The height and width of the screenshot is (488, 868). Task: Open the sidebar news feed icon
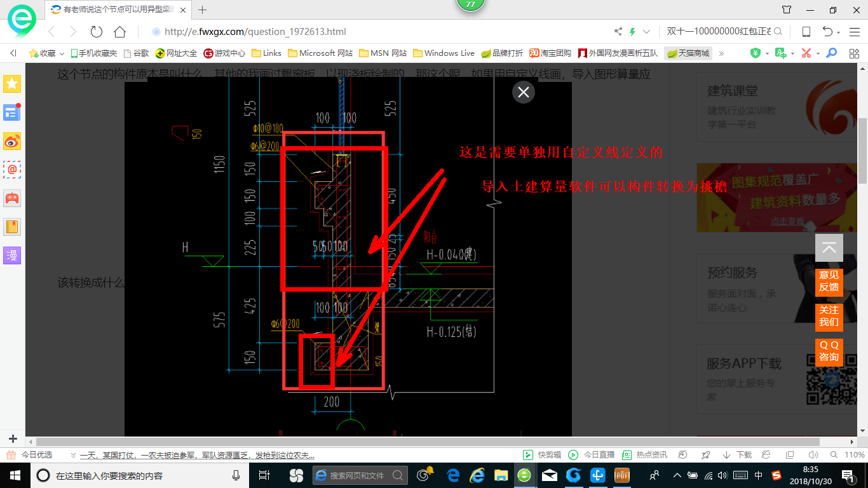(x=12, y=112)
